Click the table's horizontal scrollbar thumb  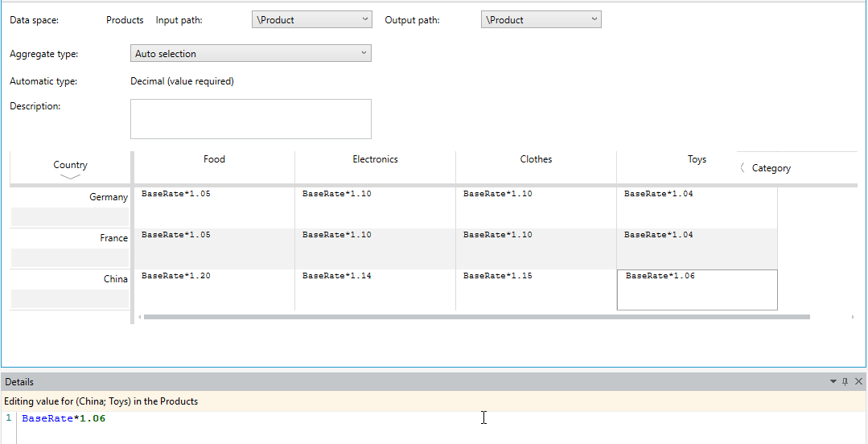[x=476, y=317]
